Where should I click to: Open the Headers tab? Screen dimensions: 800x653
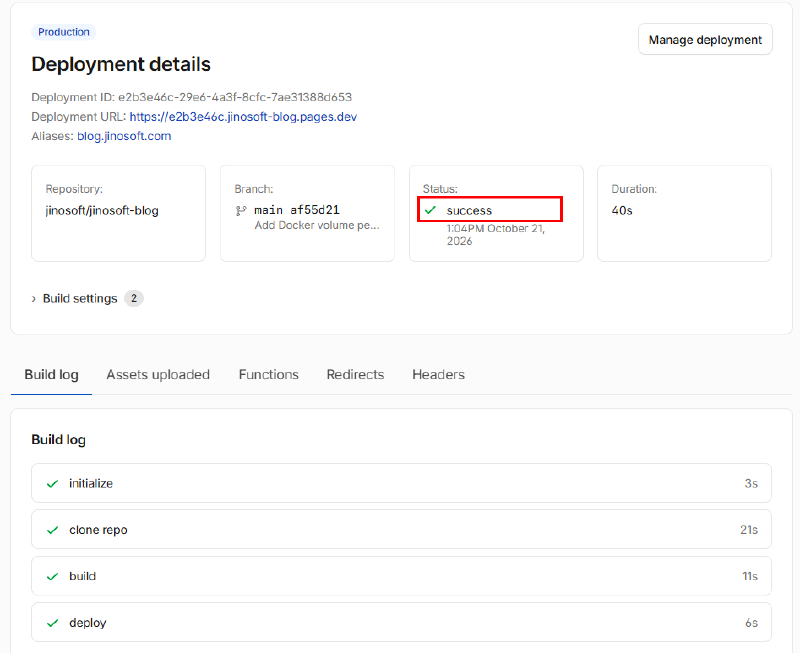click(x=438, y=375)
